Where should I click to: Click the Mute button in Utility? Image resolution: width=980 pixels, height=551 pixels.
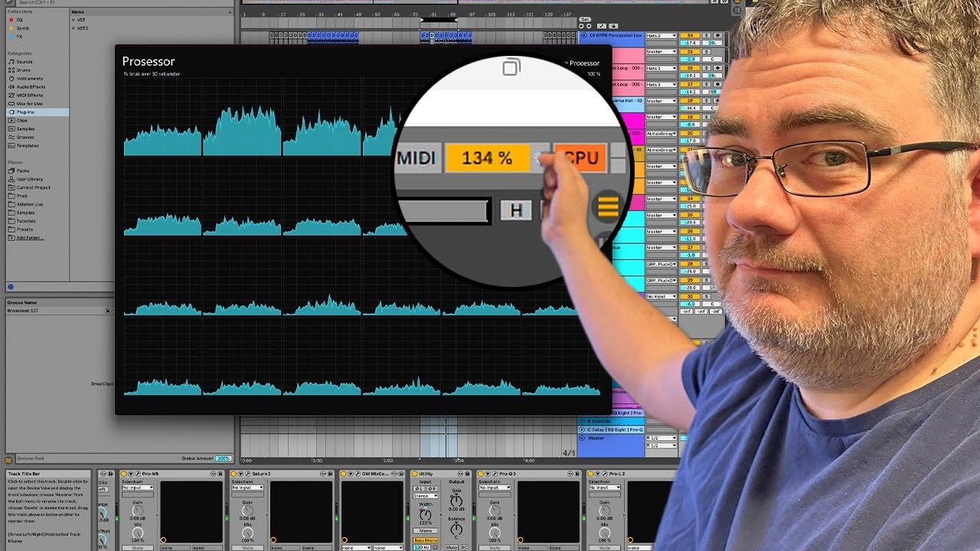(x=452, y=548)
